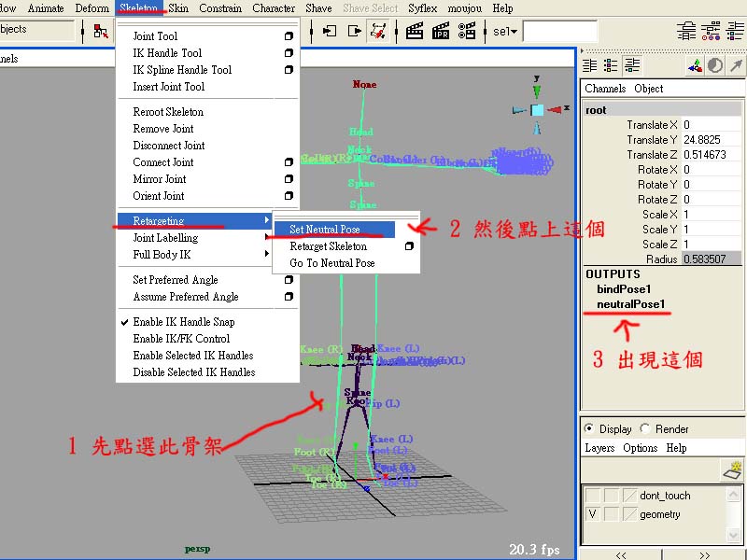Select the Render radio button

coord(645,428)
